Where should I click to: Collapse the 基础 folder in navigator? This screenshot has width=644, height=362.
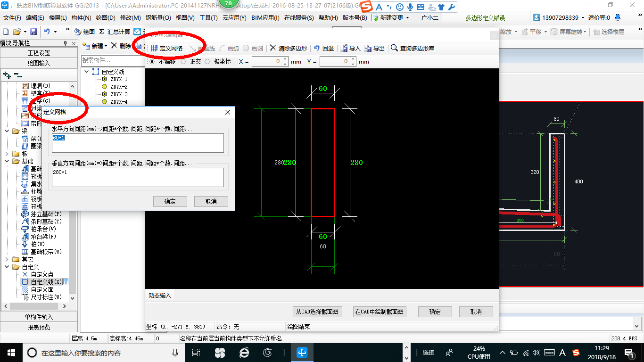pos(7,161)
